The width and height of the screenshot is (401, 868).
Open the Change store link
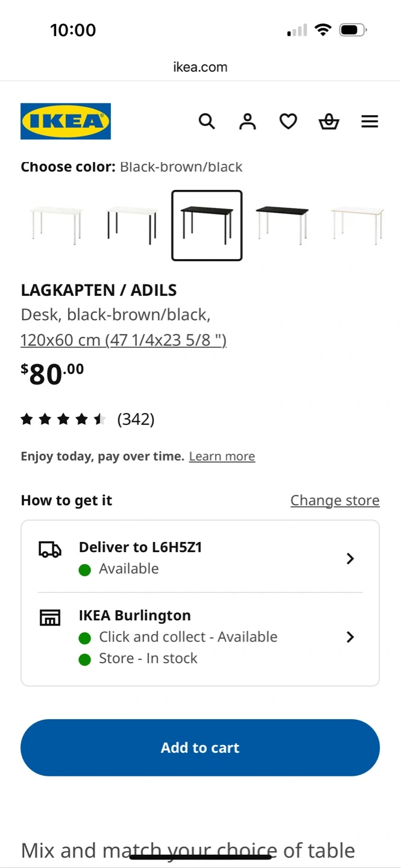(x=335, y=500)
